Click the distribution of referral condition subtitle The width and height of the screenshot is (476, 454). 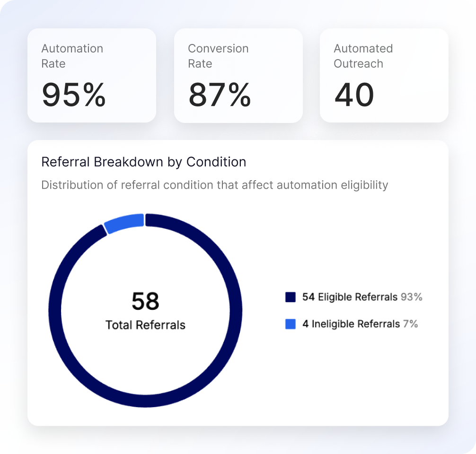(215, 185)
